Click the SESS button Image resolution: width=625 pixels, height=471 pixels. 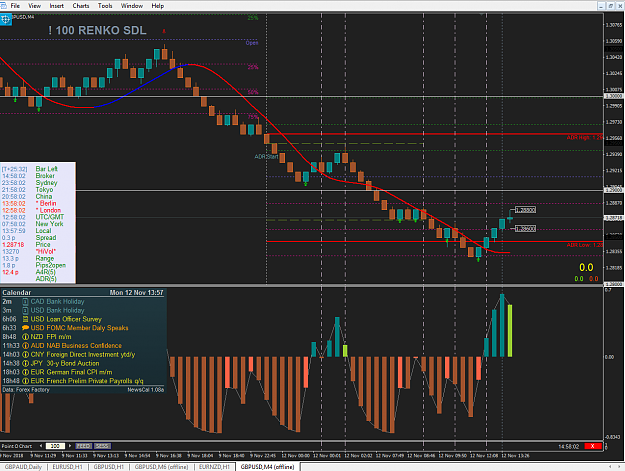click(x=102, y=446)
